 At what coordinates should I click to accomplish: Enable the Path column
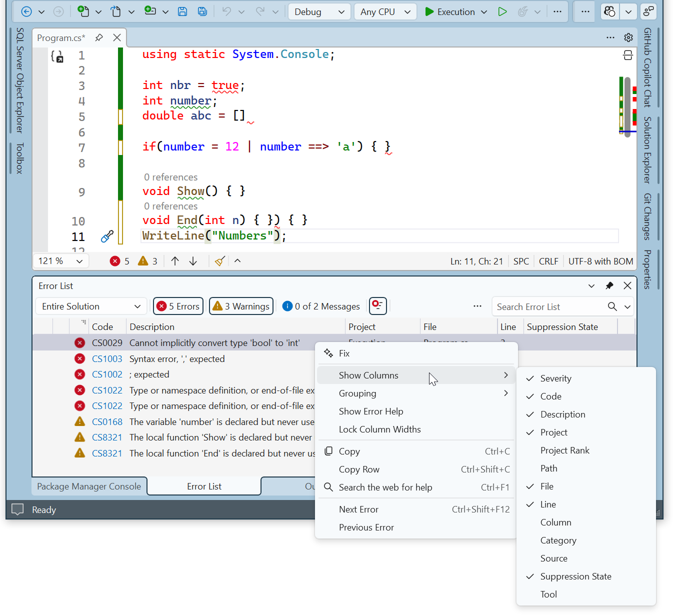pyautogui.click(x=585, y=468)
